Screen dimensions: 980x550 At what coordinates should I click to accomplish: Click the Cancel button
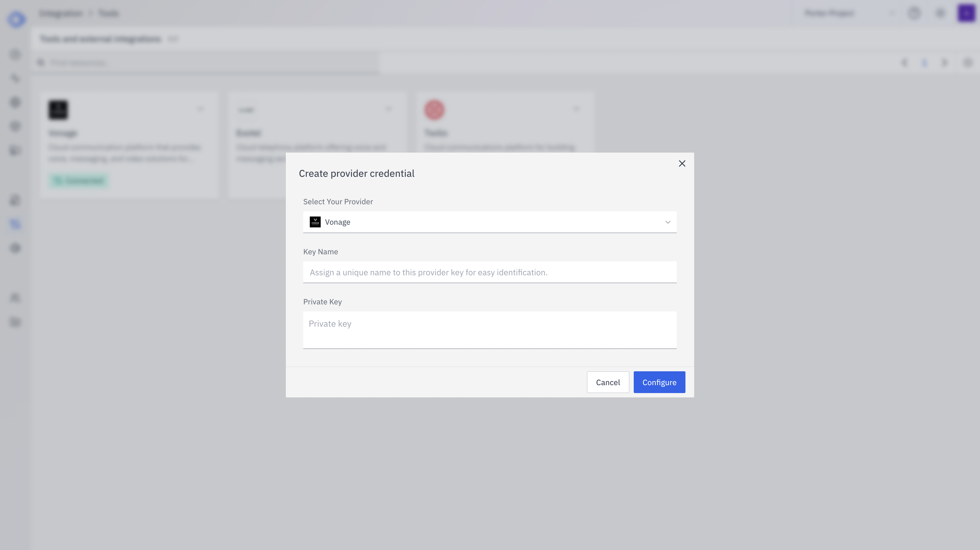point(608,382)
